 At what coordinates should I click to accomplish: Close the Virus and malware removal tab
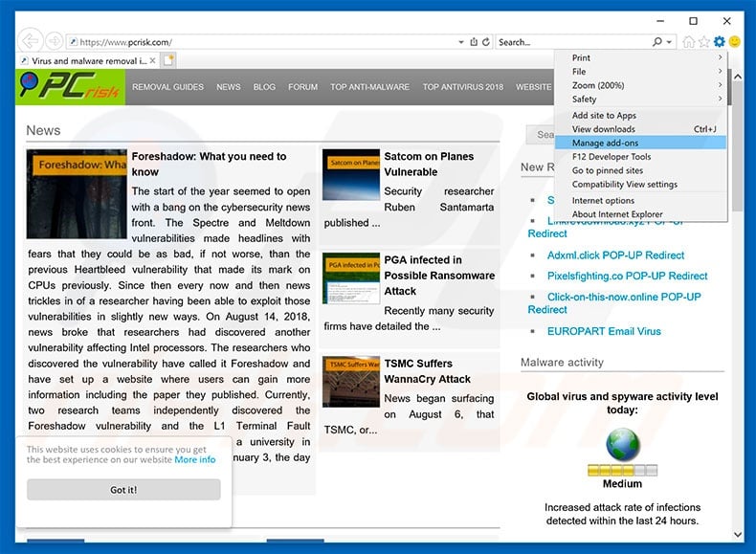coord(152,60)
